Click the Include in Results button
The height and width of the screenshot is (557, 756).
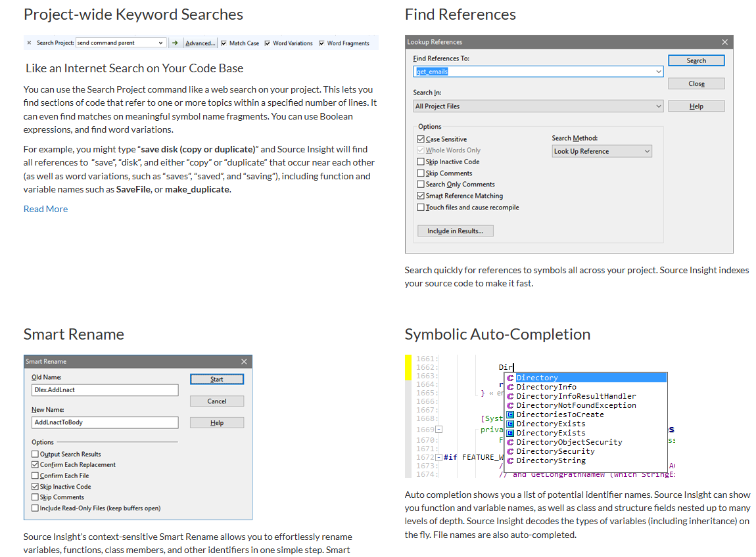tap(455, 231)
